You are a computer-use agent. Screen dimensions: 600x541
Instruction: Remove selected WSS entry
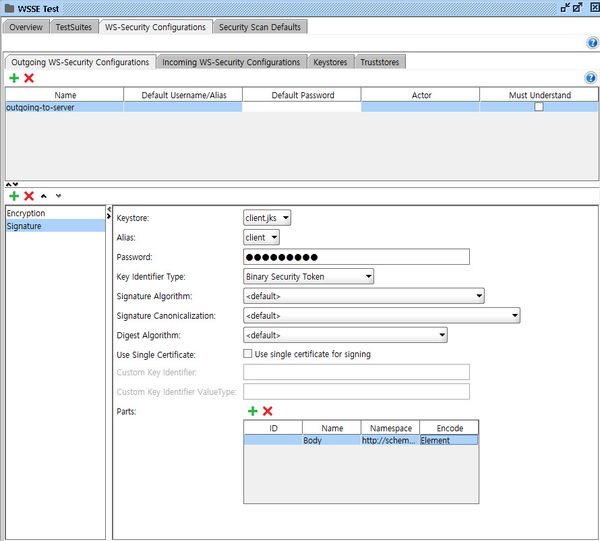point(29,196)
